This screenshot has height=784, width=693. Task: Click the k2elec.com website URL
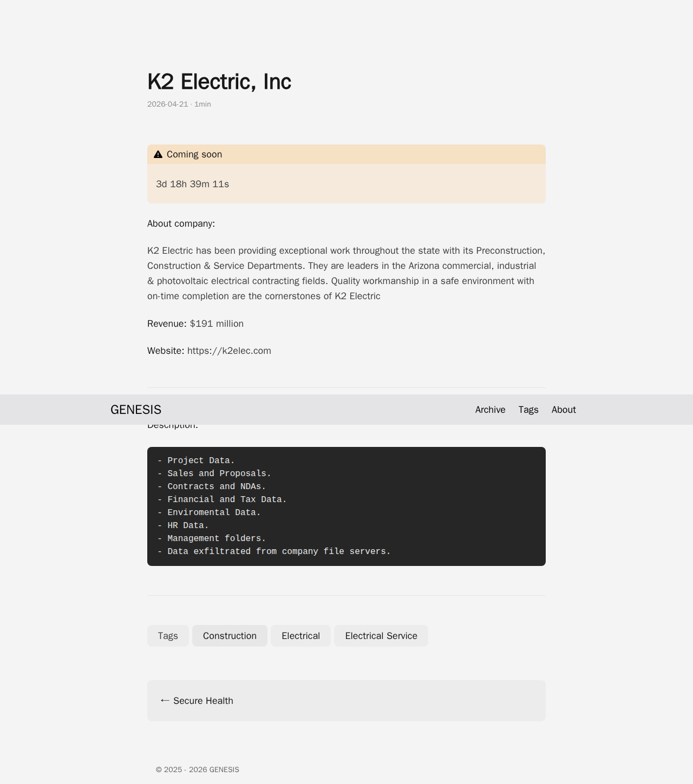click(x=229, y=351)
